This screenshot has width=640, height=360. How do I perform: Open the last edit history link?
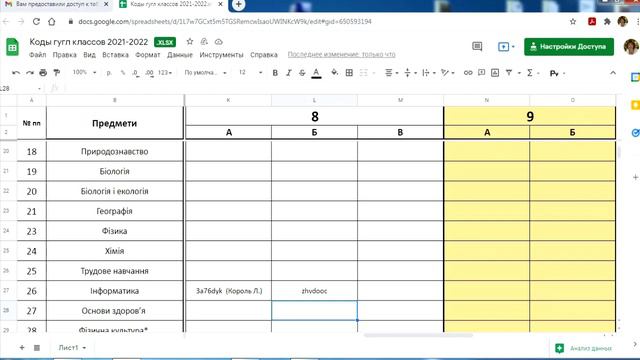[x=341, y=55]
